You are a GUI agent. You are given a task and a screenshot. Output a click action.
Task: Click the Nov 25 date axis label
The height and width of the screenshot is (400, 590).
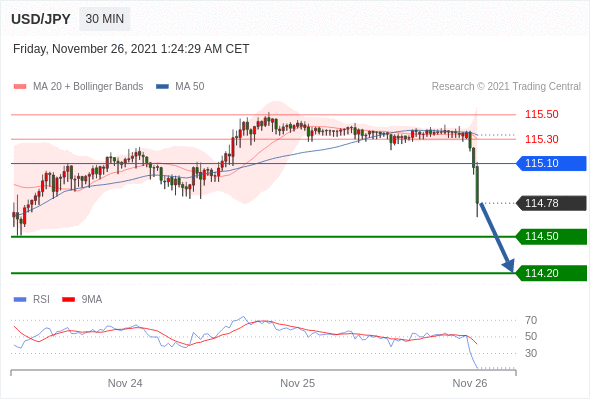coord(297,383)
